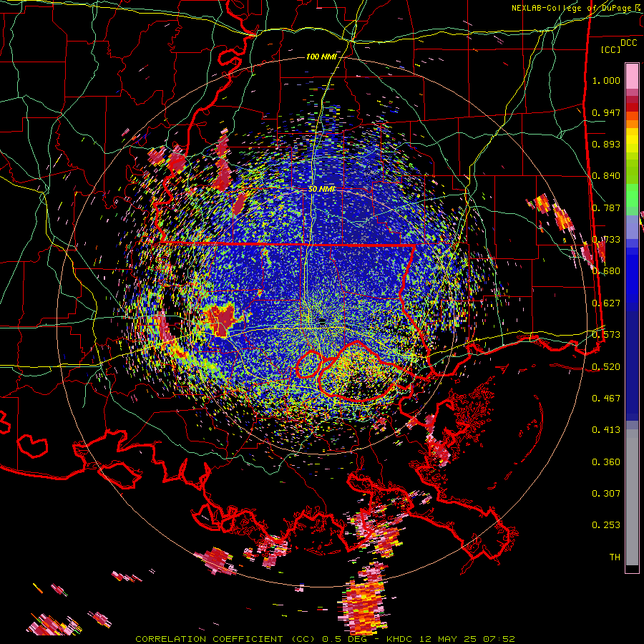This screenshot has width=644, height=644.
Task: Select the 1.000 scale value
Action: (x=606, y=80)
